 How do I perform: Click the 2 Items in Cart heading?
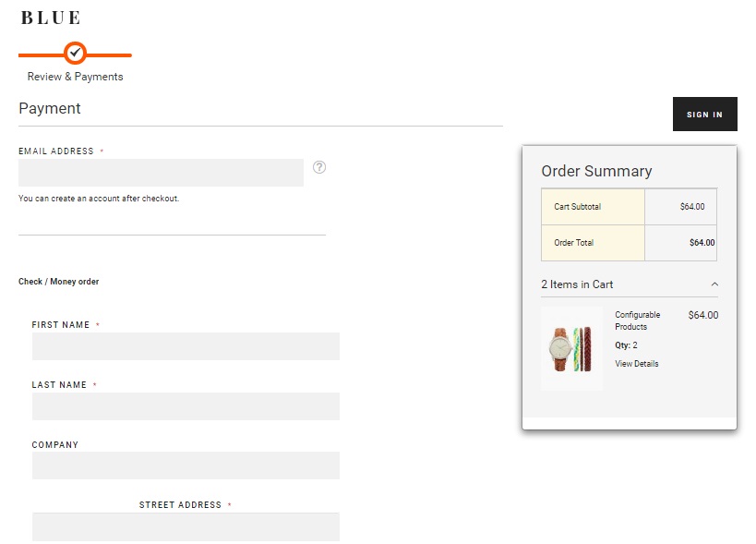pyautogui.click(x=577, y=284)
